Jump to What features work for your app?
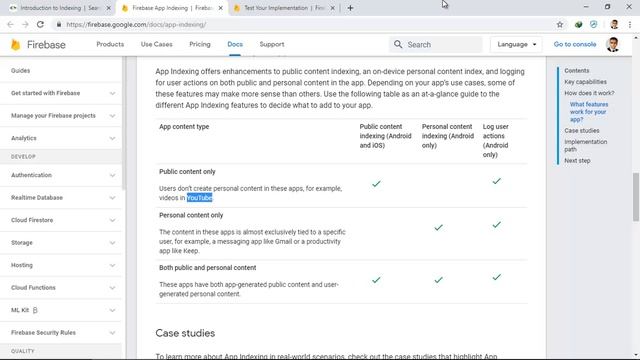 point(589,112)
